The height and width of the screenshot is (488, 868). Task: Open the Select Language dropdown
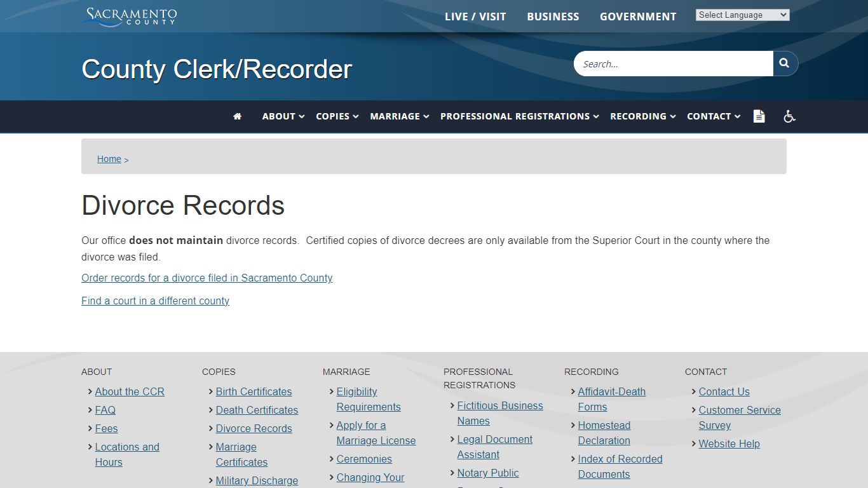[742, 15]
